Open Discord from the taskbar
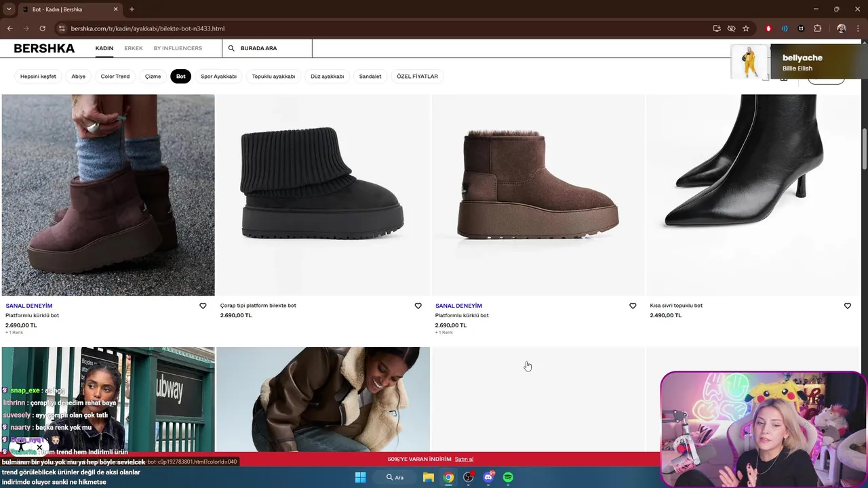This screenshot has height=488, width=868. point(488,477)
